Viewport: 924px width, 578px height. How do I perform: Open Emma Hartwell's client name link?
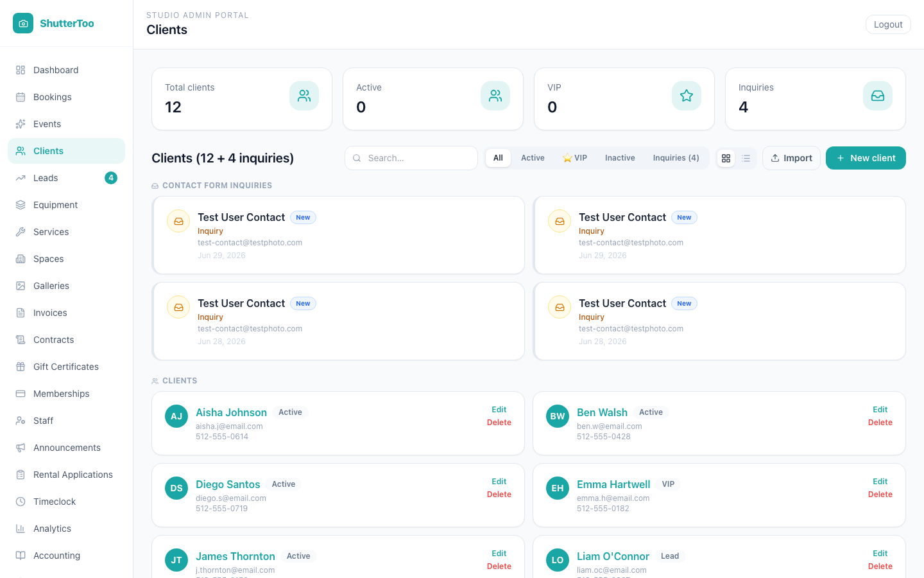pyautogui.click(x=613, y=484)
